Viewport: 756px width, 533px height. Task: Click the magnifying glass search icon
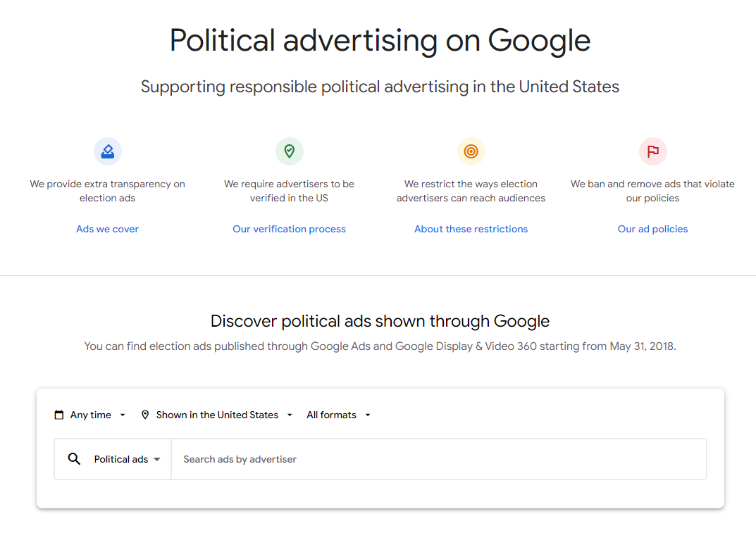(x=74, y=459)
